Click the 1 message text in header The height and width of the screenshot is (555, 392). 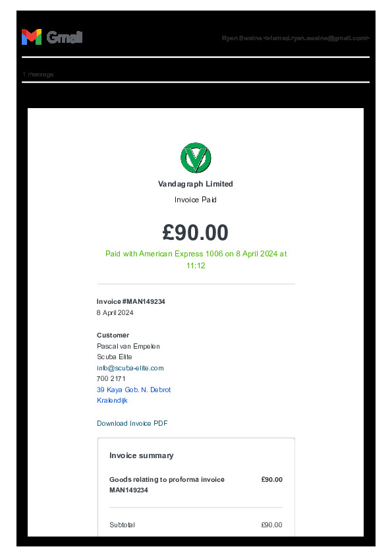click(x=38, y=74)
